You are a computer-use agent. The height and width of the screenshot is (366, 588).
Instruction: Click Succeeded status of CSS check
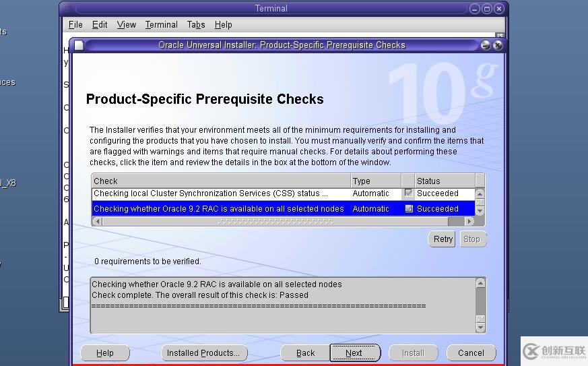[438, 193]
